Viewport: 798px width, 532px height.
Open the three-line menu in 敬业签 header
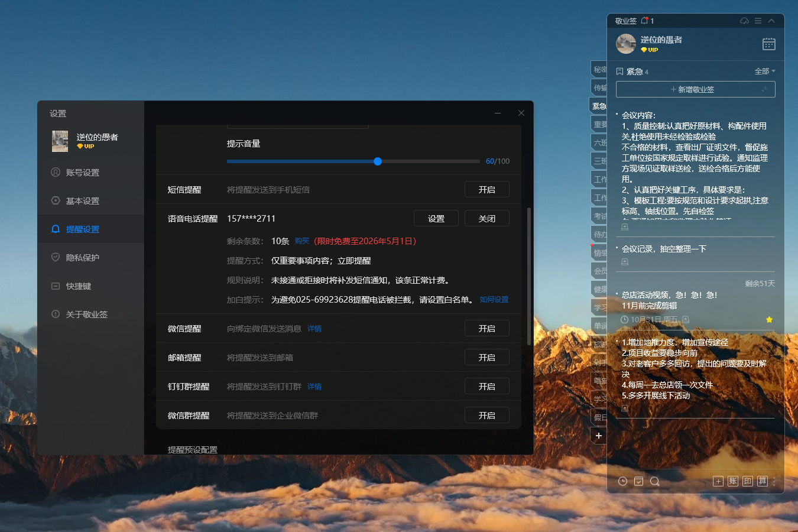click(758, 21)
